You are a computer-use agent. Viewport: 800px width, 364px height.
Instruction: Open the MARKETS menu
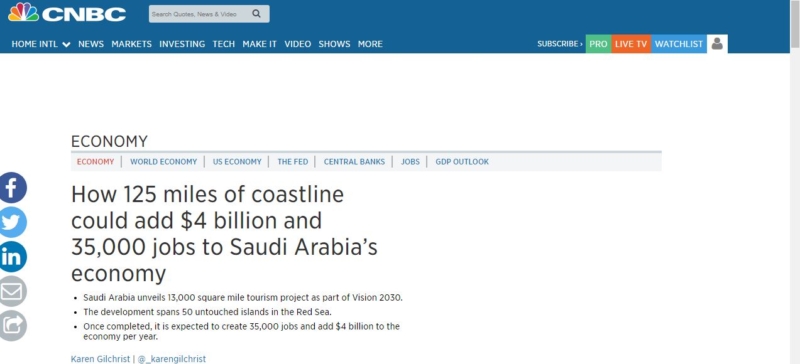coord(132,44)
